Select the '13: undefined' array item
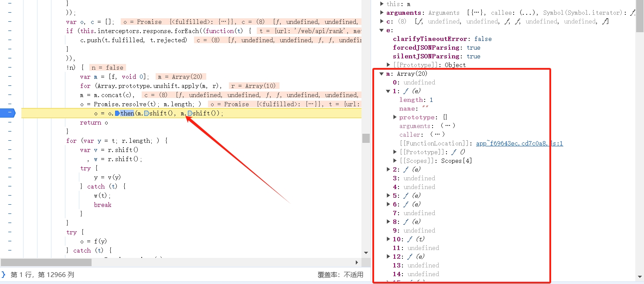Screen dimensions: 644x284 [x=416, y=265]
